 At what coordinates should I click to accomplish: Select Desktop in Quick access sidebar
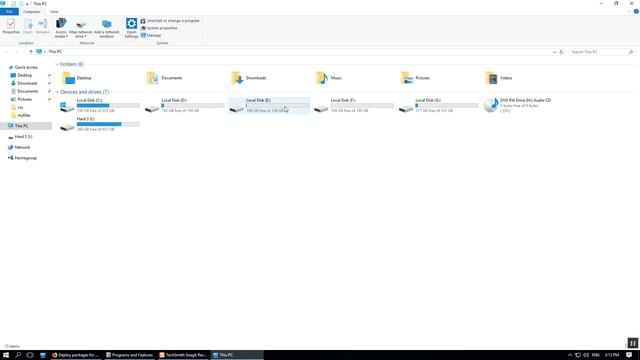[x=24, y=75]
